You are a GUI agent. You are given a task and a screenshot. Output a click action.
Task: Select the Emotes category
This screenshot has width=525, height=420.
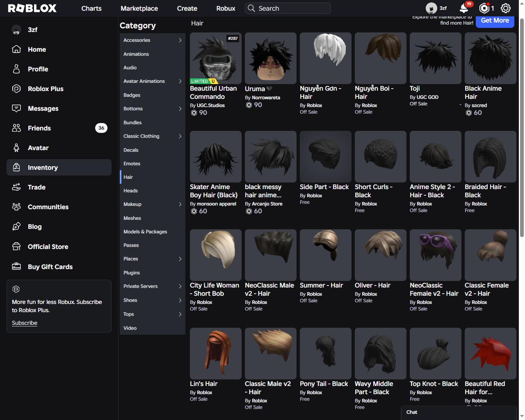153,164
